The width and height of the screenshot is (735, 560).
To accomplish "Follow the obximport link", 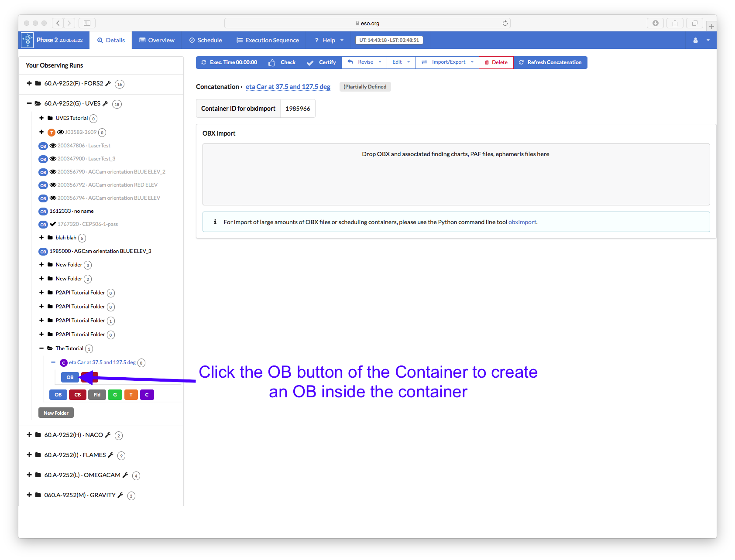I will coord(522,222).
